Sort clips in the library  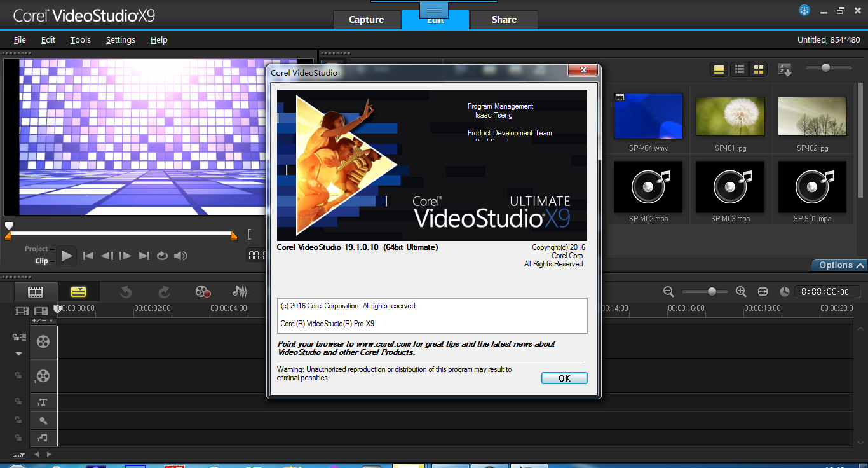pyautogui.click(x=785, y=70)
